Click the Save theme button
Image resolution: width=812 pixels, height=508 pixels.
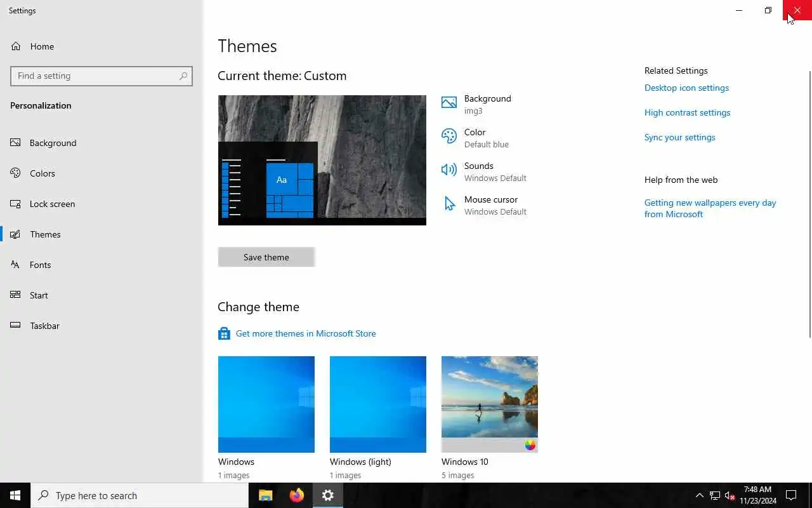tap(266, 257)
